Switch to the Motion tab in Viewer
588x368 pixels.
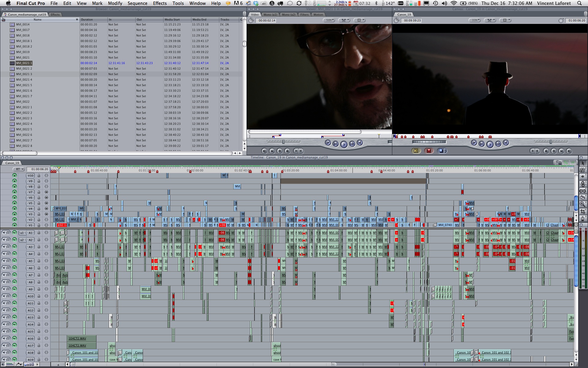click(x=318, y=14)
